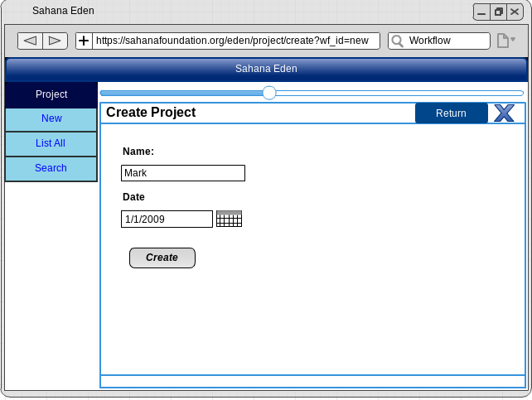Image resolution: width=532 pixels, height=400 pixels.
Task: Open the calendar date picker icon
Action: tap(229, 219)
